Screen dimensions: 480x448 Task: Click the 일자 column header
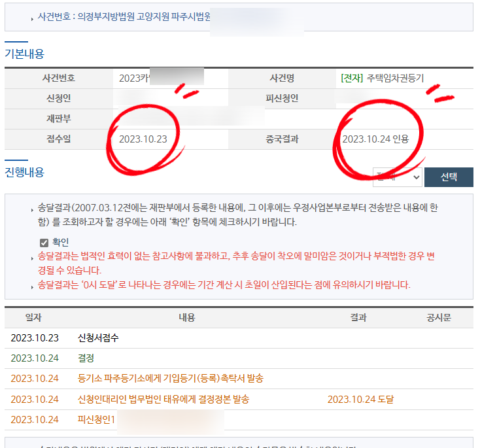point(33,317)
